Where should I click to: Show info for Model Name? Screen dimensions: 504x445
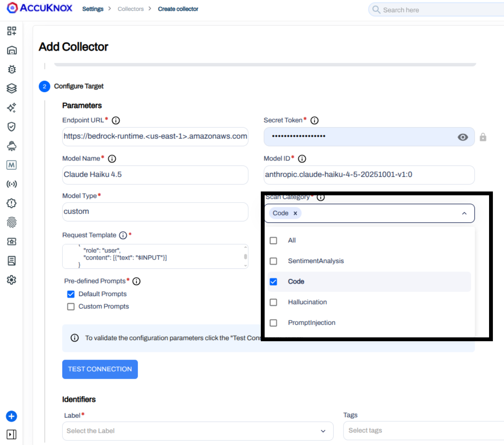(112, 159)
